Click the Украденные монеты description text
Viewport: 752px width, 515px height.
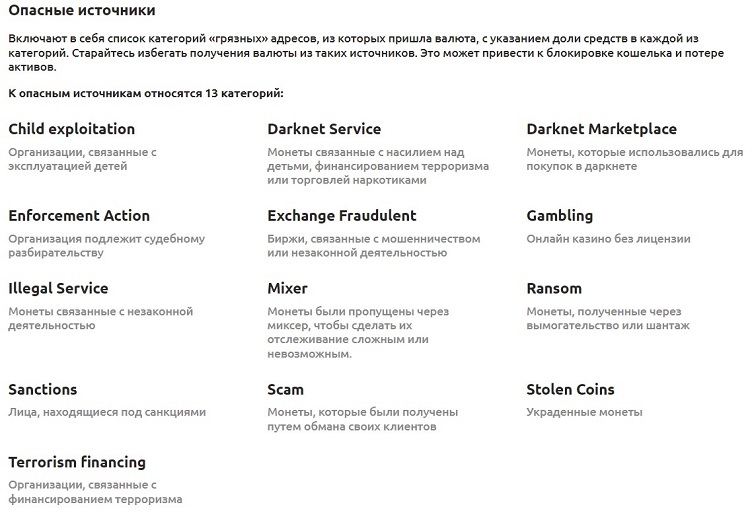(x=584, y=412)
